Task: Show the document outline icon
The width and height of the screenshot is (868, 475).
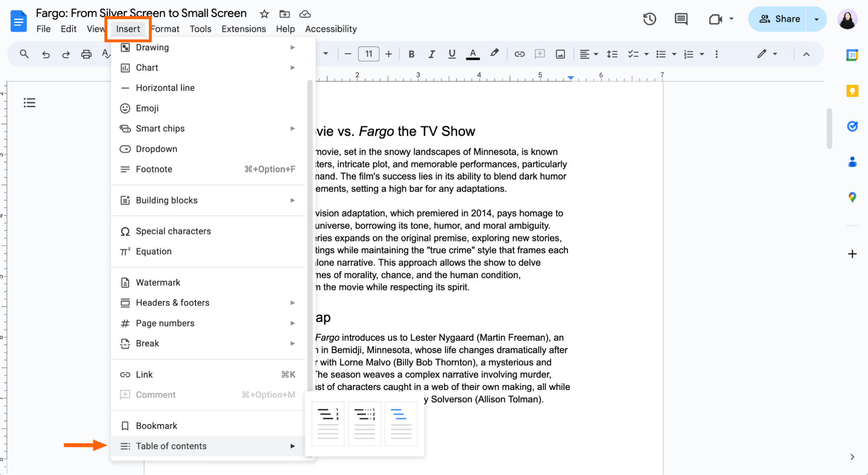Action: click(30, 103)
